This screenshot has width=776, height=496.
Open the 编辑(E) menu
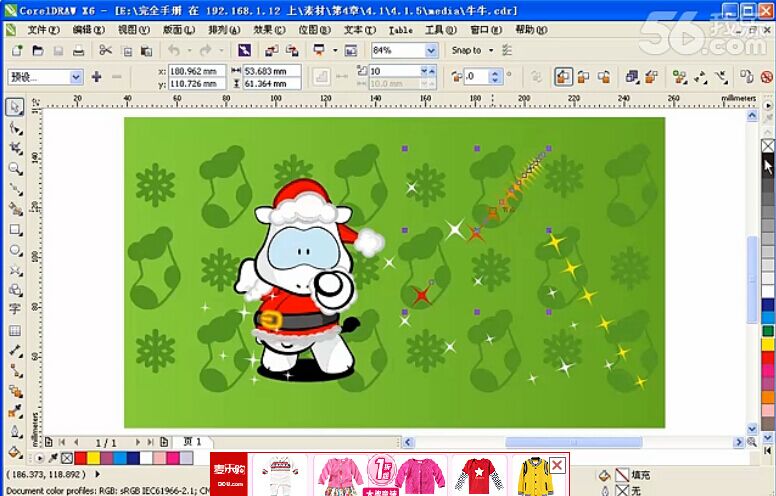click(89, 30)
